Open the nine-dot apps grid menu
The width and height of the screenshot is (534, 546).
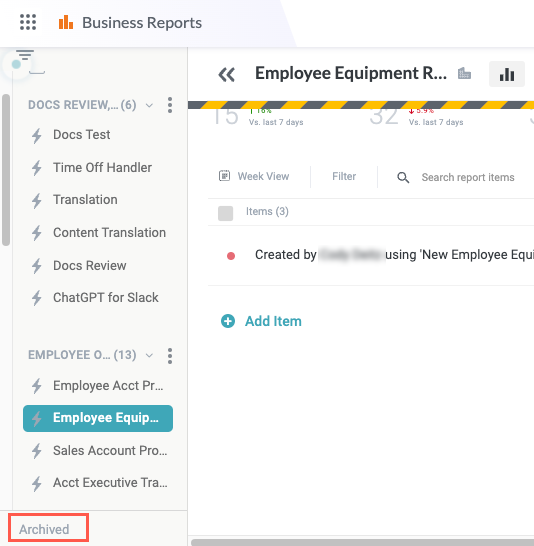pos(28,22)
